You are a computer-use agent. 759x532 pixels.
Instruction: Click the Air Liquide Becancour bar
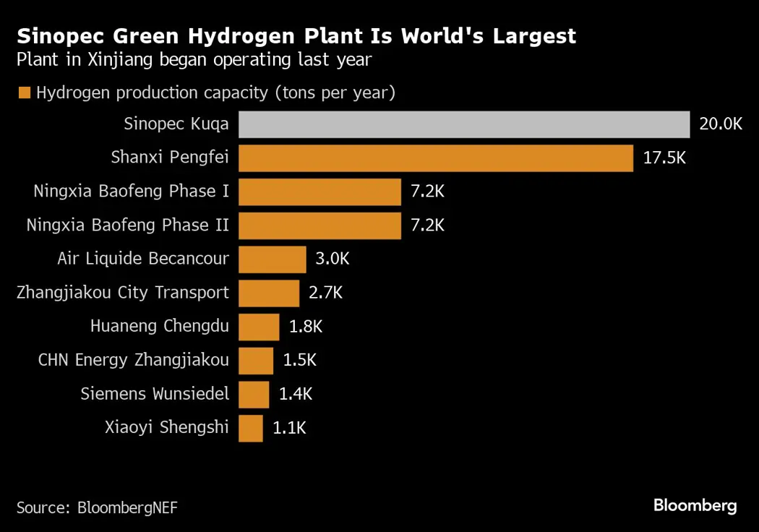point(272,259)
